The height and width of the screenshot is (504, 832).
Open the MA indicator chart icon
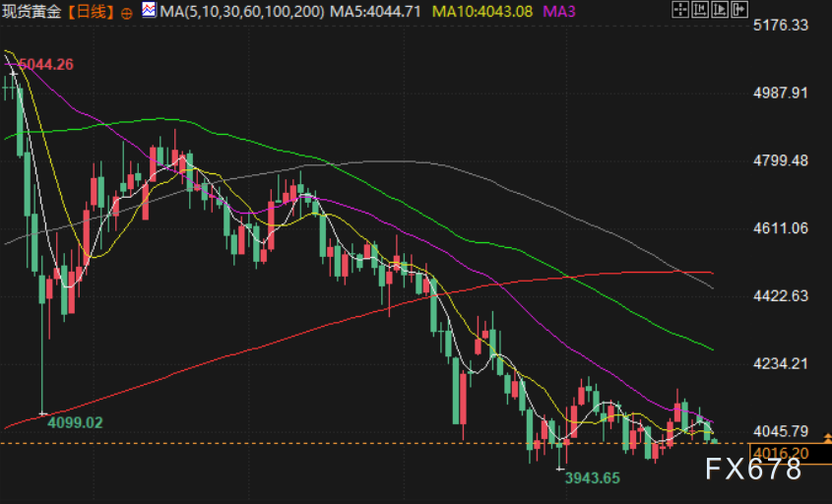tap(149, 10)
